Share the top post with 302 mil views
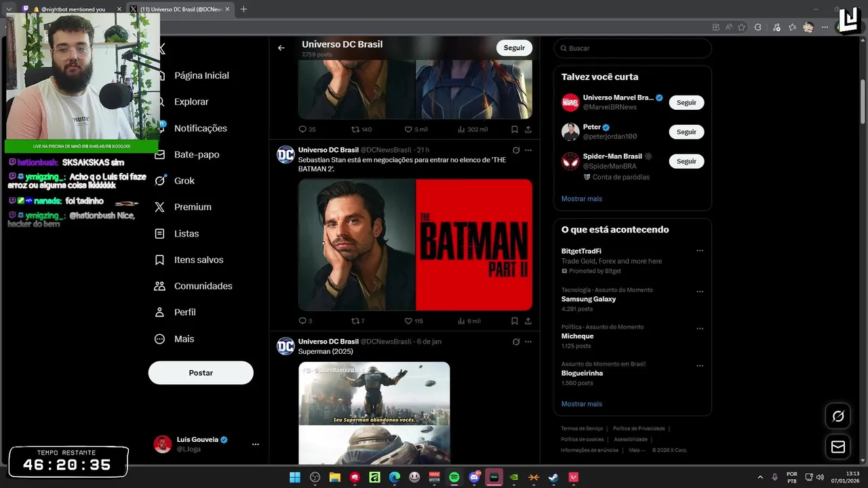 [528, 129]
